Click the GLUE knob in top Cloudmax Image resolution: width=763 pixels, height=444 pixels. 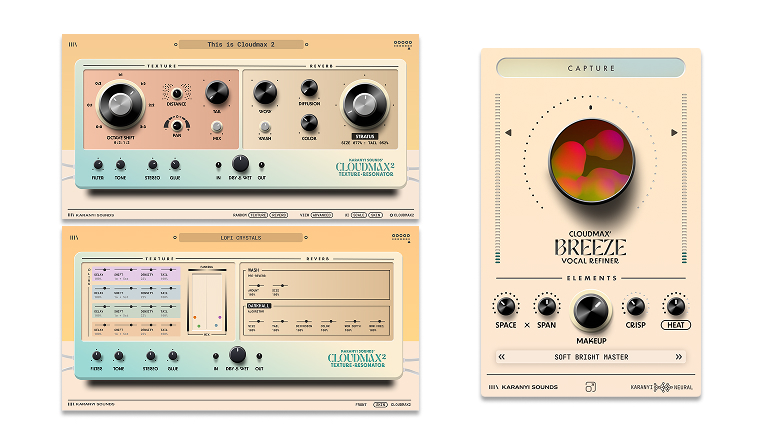tap(175, 165)
